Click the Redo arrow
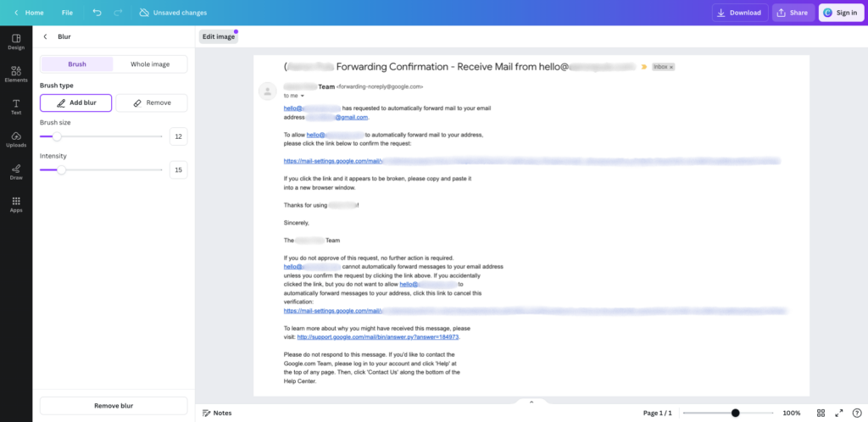 117,12
